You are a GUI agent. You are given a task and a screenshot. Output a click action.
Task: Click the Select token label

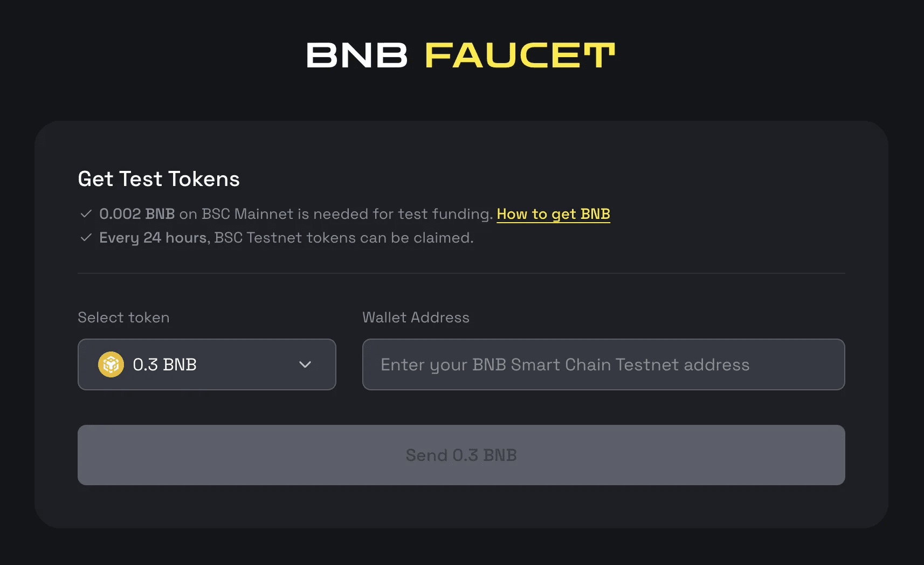[x=123, y=318]
